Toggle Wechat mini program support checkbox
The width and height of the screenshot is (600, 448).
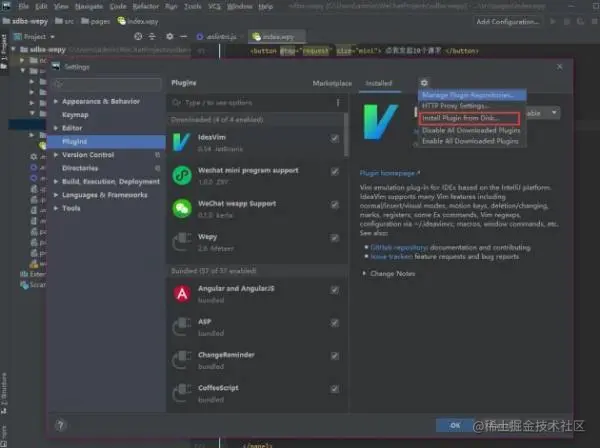[335, 171]
